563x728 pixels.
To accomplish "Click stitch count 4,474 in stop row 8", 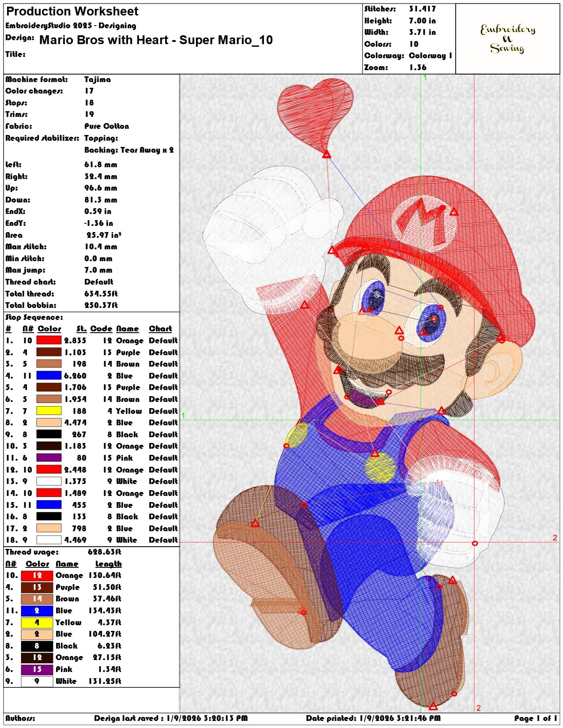I will pyautogui.click(x=75, y=423).
